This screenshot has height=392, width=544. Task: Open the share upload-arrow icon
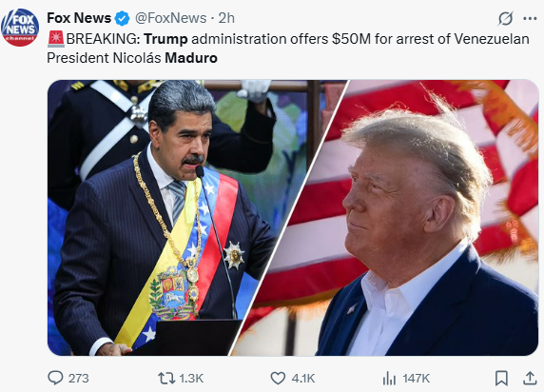pos(530,378)
